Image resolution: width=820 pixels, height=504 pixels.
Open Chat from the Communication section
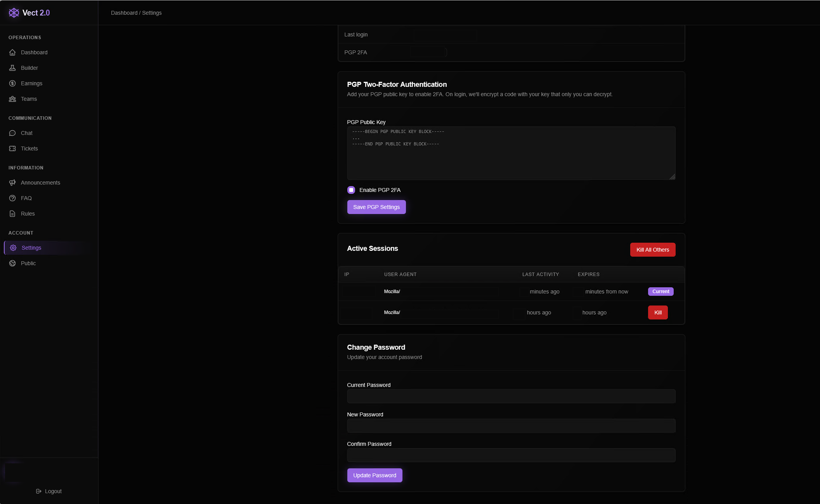coord(26,133)
